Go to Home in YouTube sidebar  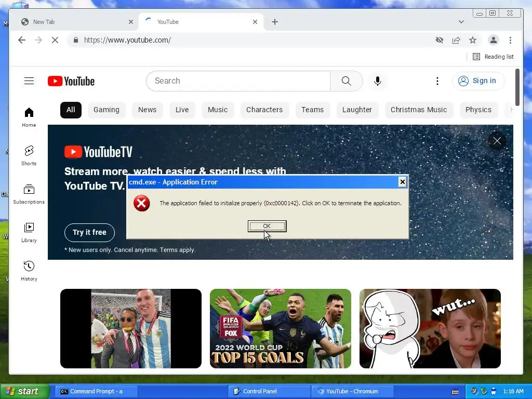pyautogui.click(x=29, y=117)
